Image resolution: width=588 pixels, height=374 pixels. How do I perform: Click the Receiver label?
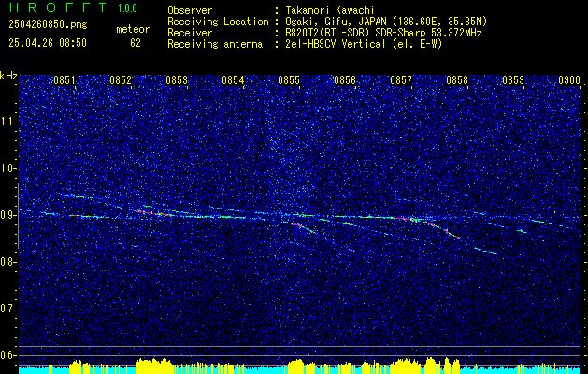pyautogui.click(x=190, y=33)
